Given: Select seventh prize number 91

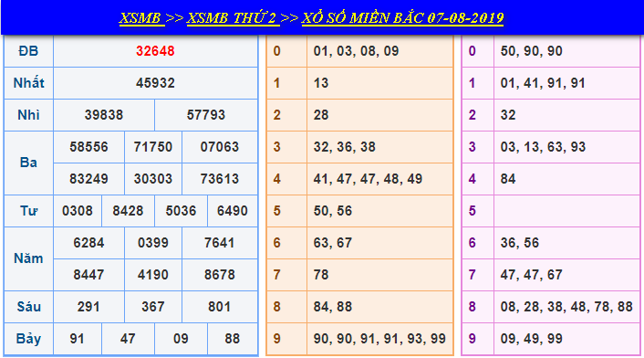Looking at the screenshot, I should pos(78,339).
